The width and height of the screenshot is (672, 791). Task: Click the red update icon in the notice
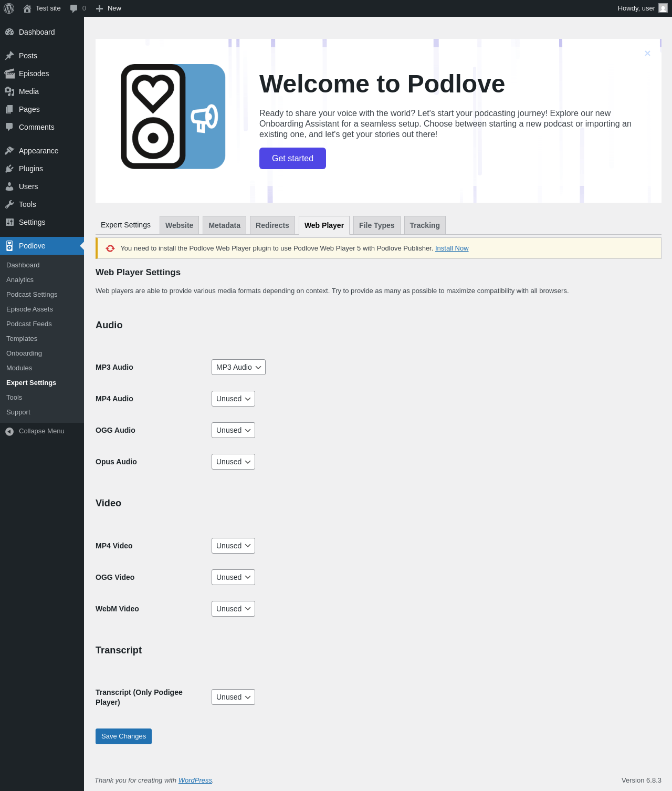tap(110, 248)
